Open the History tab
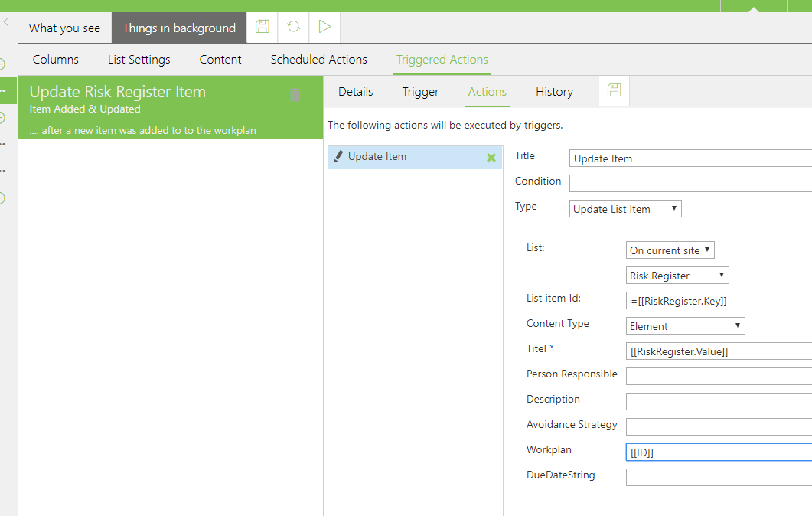 554,92
